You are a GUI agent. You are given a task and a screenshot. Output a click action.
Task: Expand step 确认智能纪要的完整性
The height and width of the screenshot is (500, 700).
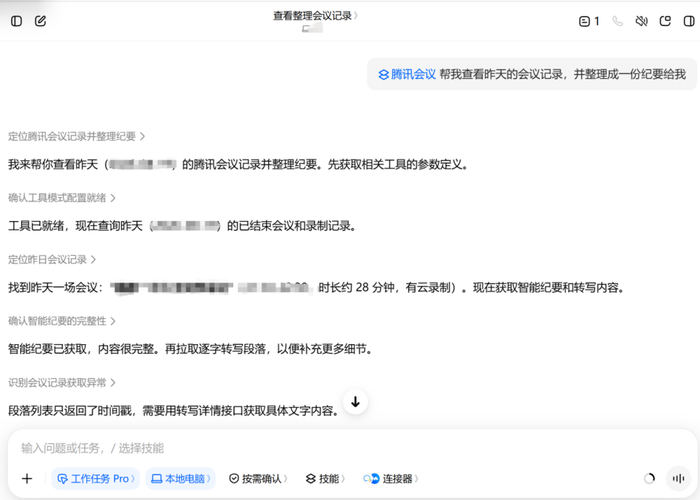click(x=62, y=321)
